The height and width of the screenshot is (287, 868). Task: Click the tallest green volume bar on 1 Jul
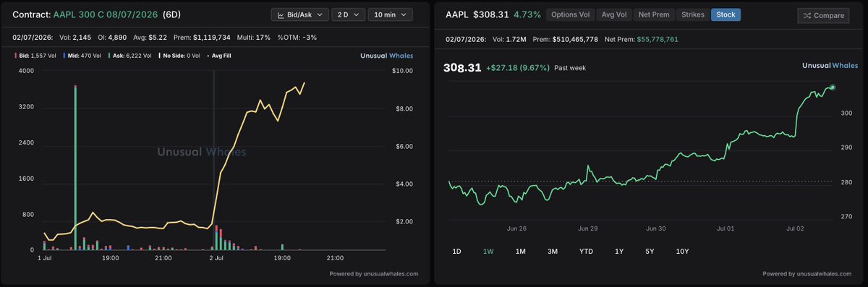click(x=75, y=168)
